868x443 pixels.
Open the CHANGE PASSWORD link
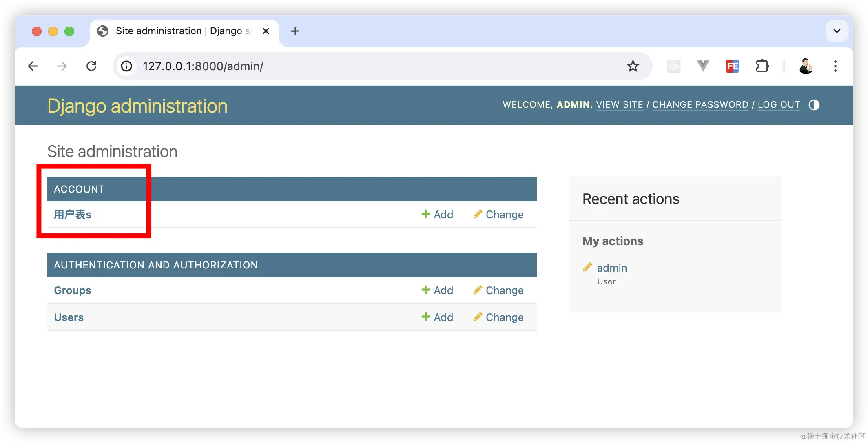click(x=700, y=105)
